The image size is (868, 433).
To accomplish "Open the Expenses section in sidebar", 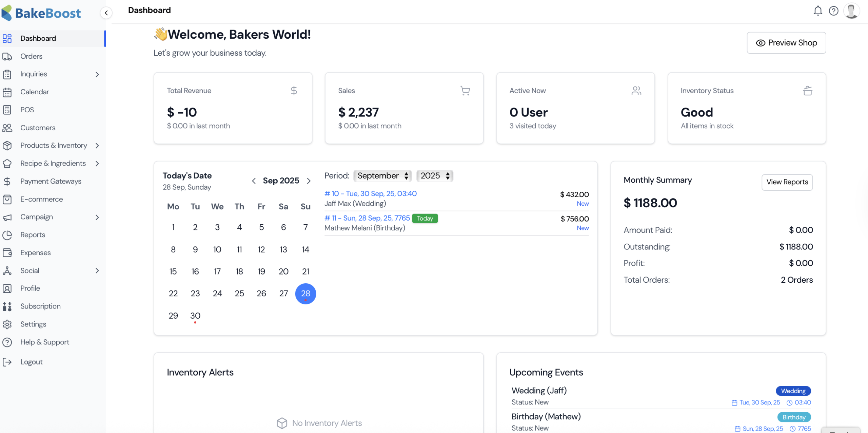I will coord(35,252).
